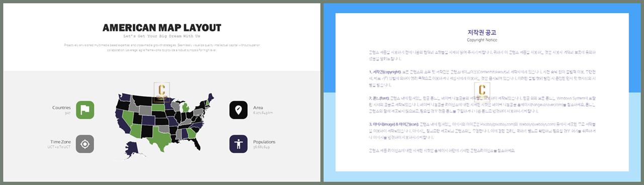Open the American Map Layout slide thumbnail
Viewport: 644px width, 185px height.
162,93
